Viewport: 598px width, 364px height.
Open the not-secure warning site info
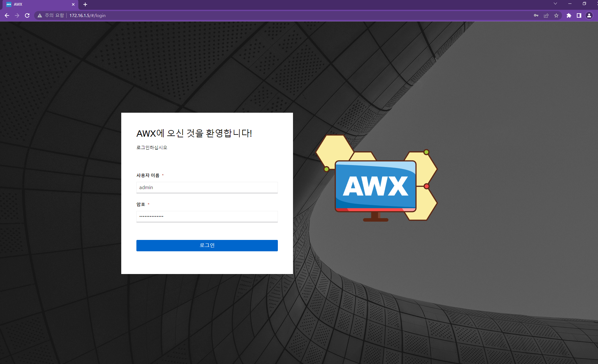click(40, 15)
